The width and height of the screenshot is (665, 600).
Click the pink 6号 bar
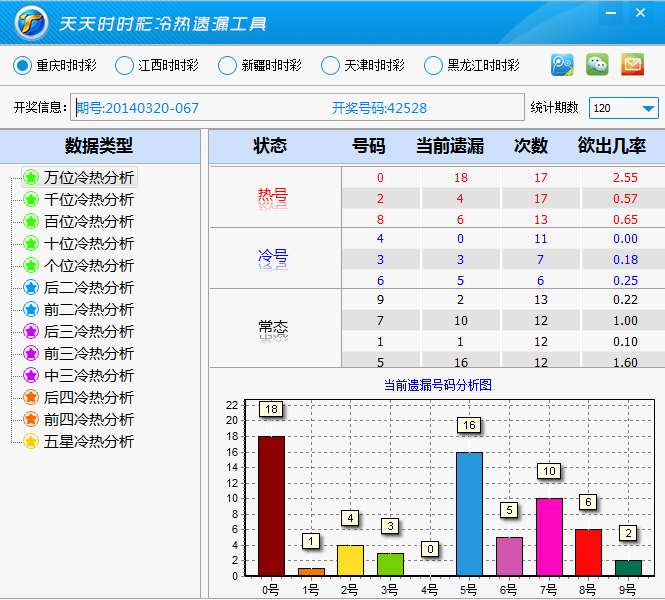point(509,556)
